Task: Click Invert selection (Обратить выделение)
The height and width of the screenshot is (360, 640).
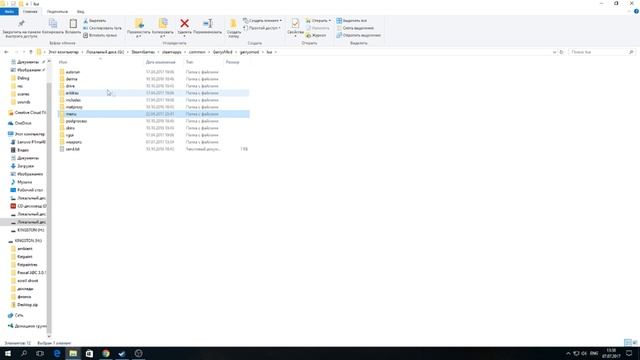Action: coord(358,35)
